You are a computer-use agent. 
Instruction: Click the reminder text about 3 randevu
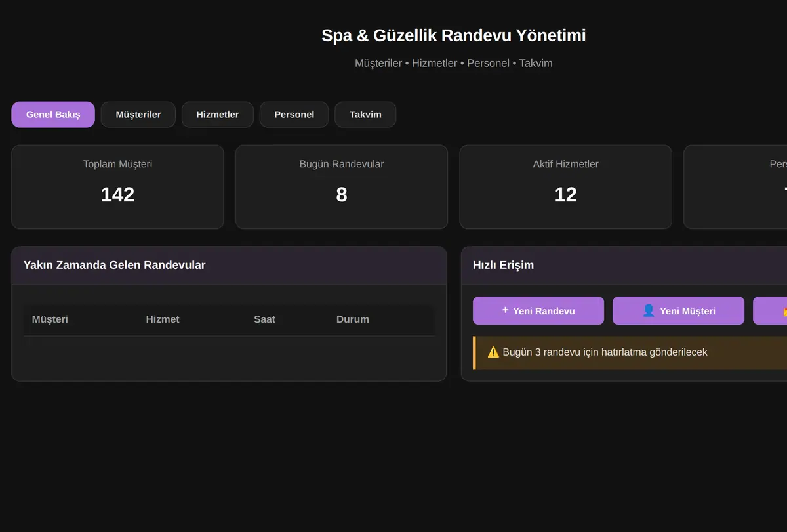click(605, 352)
